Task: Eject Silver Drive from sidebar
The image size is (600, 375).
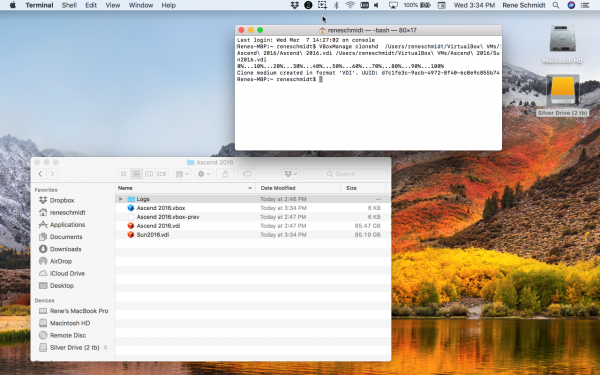Action: tap(106, 347)
